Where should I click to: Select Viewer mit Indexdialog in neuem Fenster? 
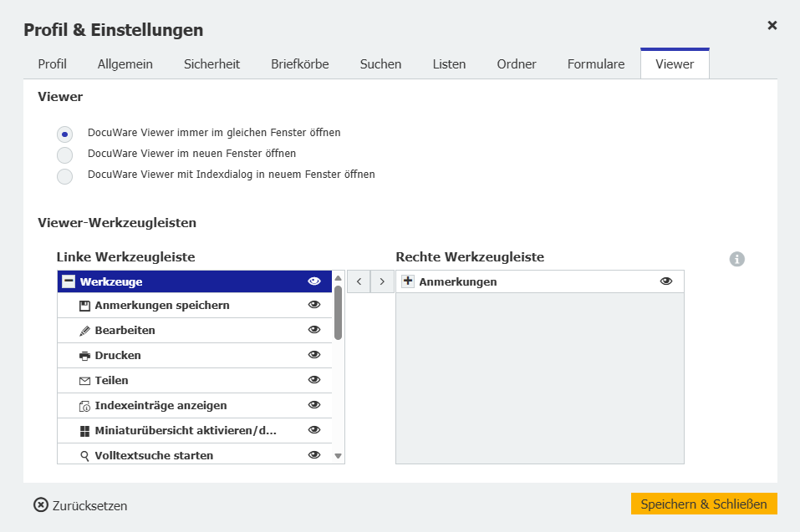click(x=64, y=175)
